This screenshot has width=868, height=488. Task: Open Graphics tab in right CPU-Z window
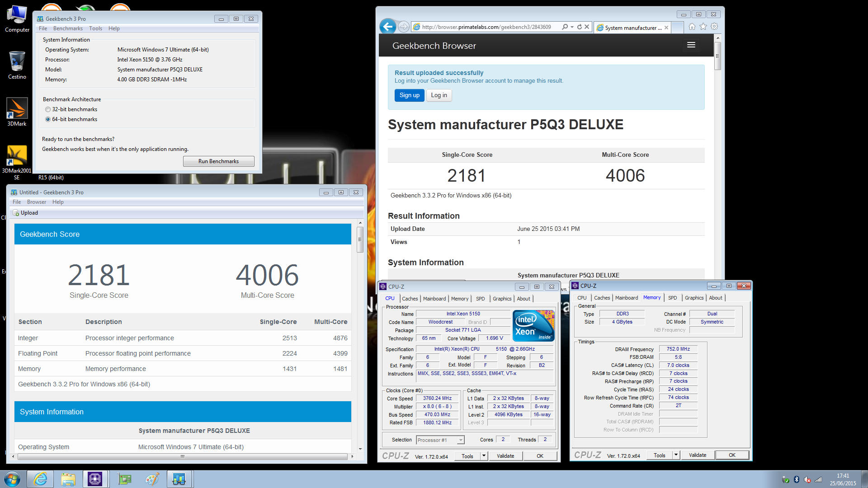[x=694, y=298]
